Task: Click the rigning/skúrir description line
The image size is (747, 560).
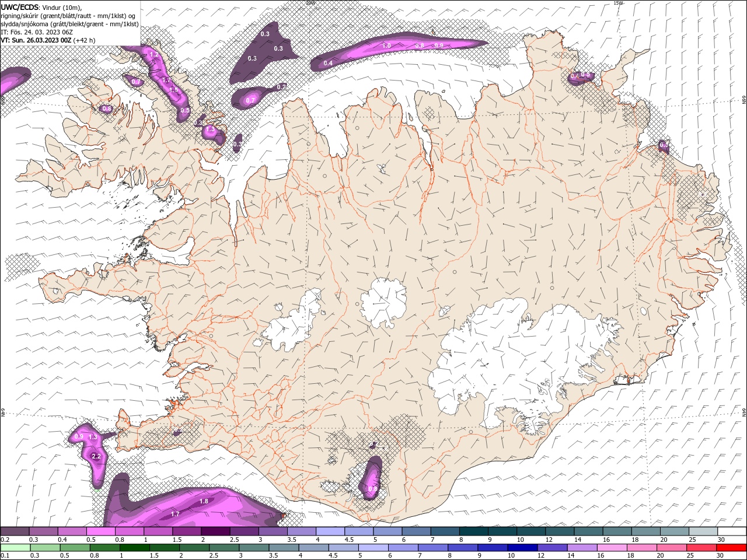Action: tap(68, 16)
